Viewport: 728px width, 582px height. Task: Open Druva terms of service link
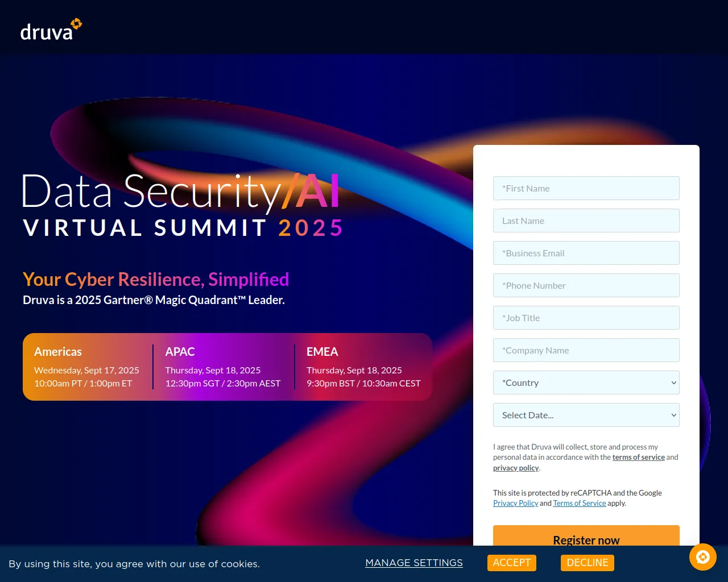coord(638,458)
